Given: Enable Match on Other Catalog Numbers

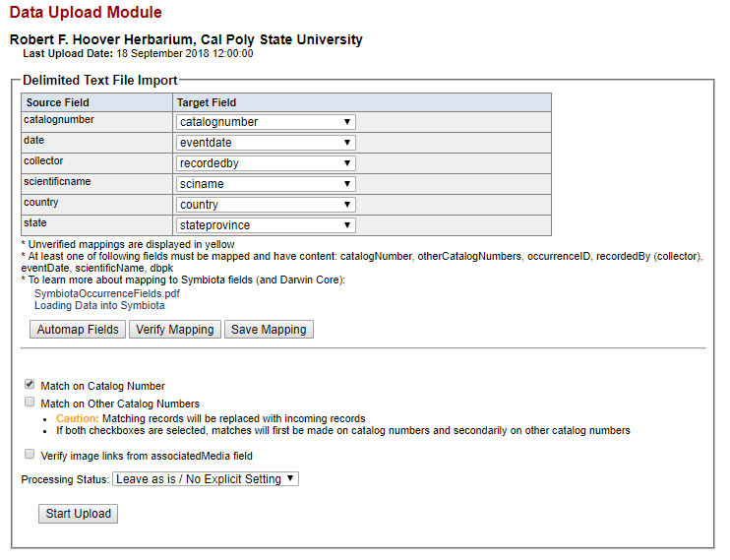Looking at the screenshot, I should (30, 403).
